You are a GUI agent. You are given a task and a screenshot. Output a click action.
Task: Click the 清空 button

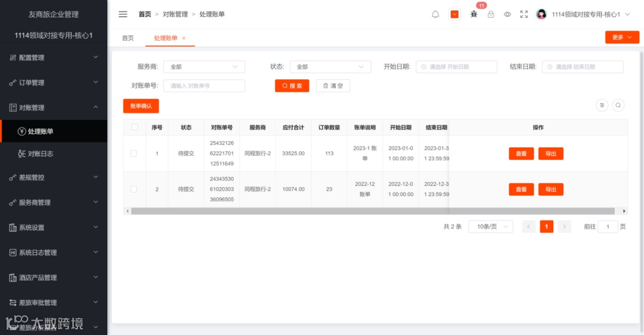[x=333, y=86]
